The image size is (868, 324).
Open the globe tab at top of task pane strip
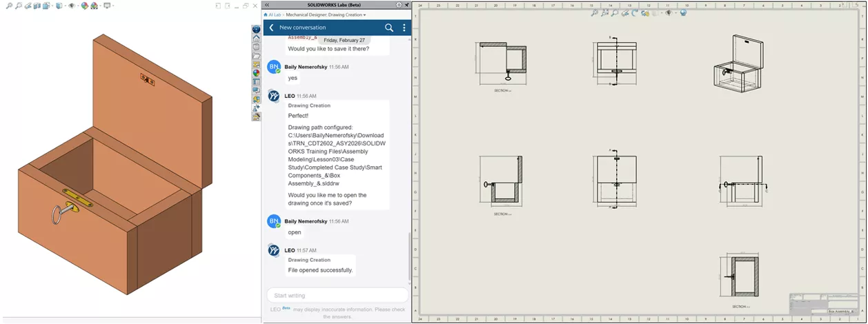coord(256,30)
